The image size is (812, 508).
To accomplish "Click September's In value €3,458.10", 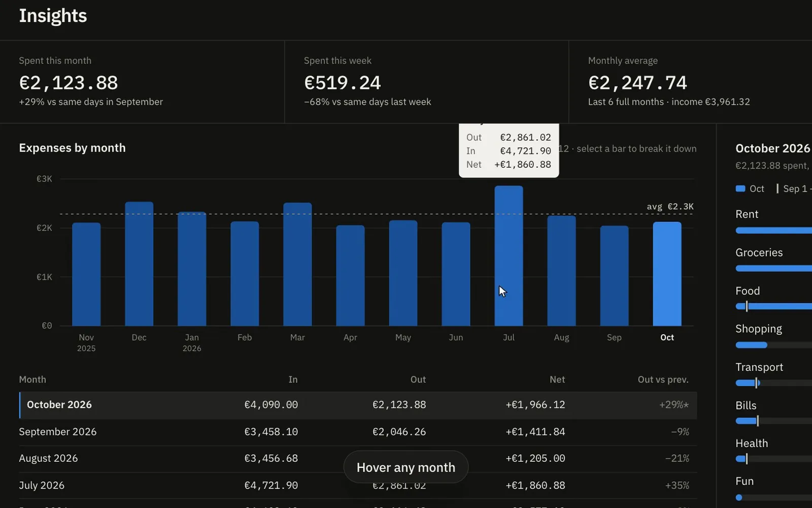I will (x=271, y=432).
